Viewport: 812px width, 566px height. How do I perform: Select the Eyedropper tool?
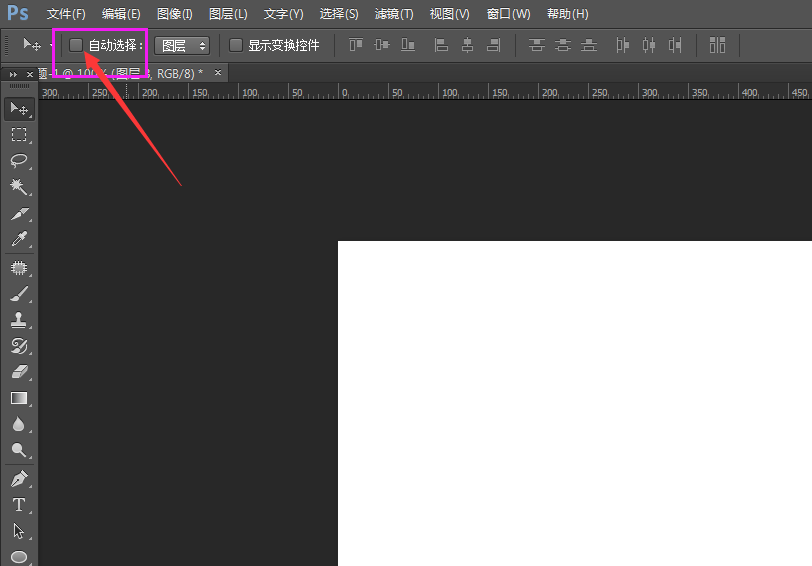click(19, 239)
